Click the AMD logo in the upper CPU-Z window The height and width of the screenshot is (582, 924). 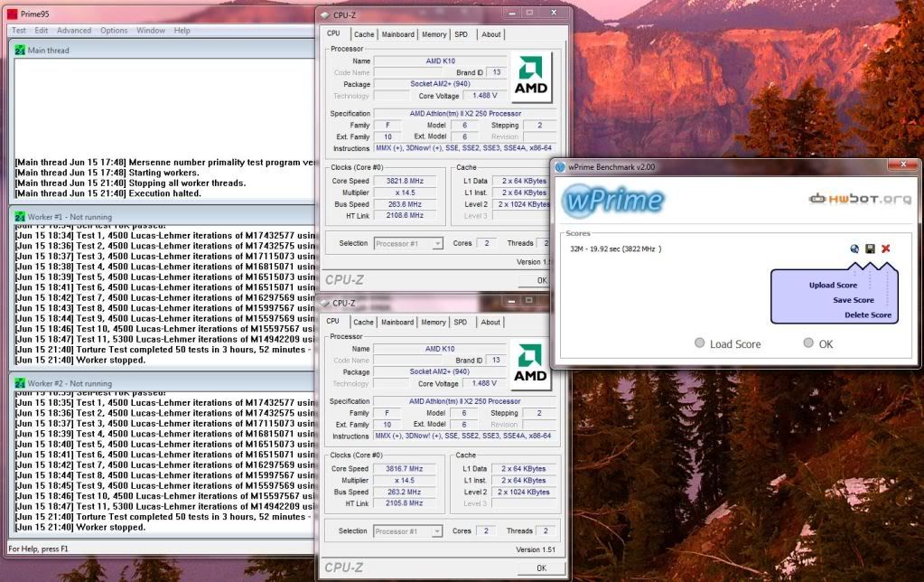[531, 79]
